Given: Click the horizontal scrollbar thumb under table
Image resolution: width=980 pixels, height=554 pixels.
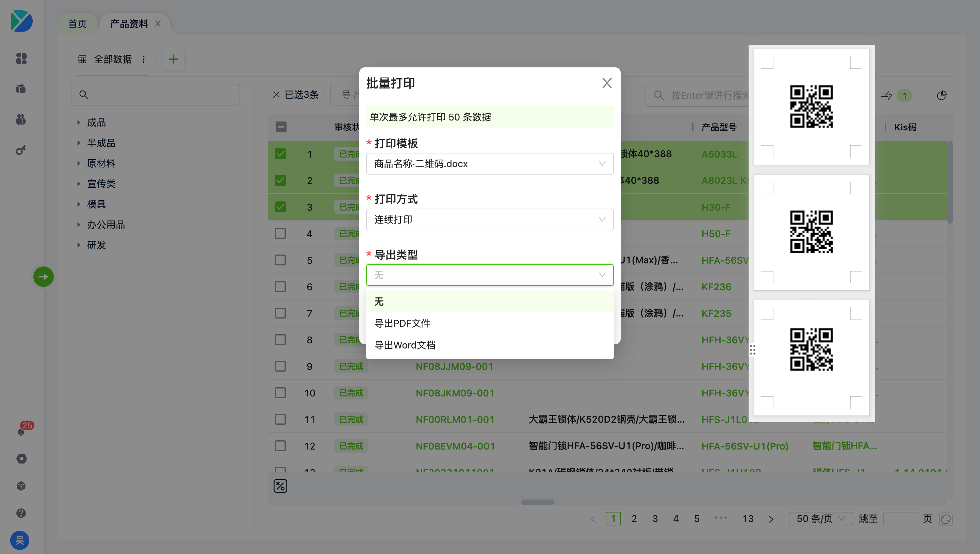Looking at the screenshot, I should pos(537,502).
